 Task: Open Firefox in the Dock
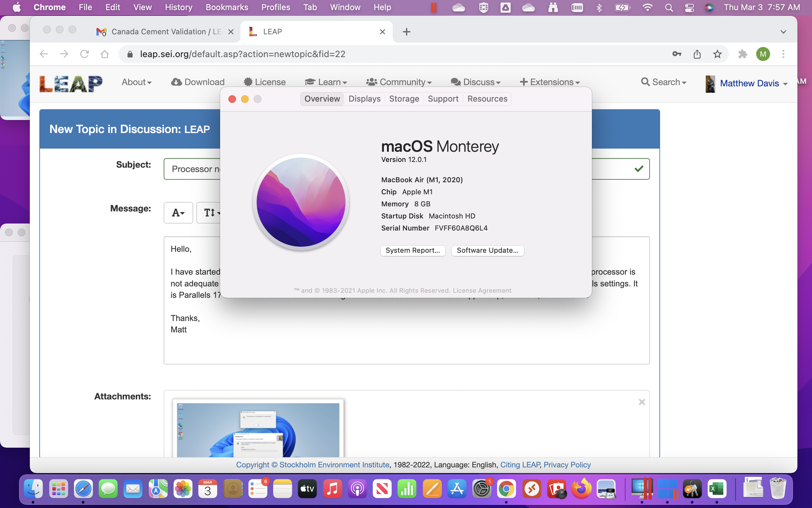click(x=581, y=489)
